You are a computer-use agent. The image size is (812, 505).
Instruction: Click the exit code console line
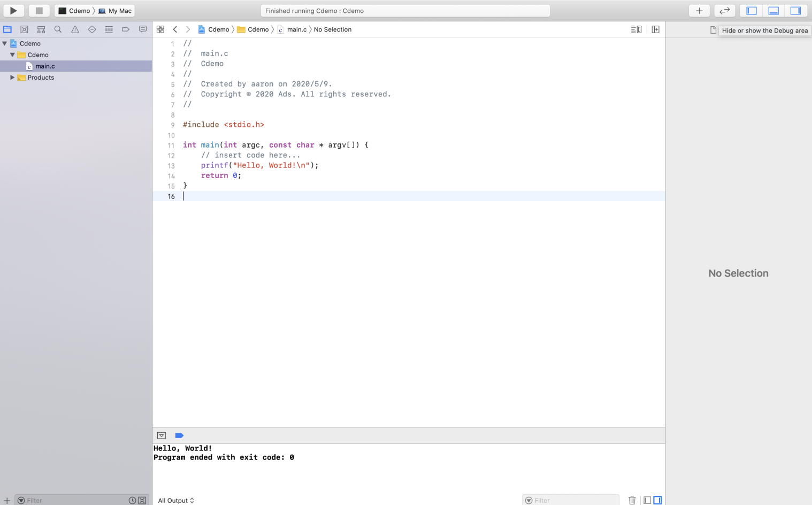[224, 457]
